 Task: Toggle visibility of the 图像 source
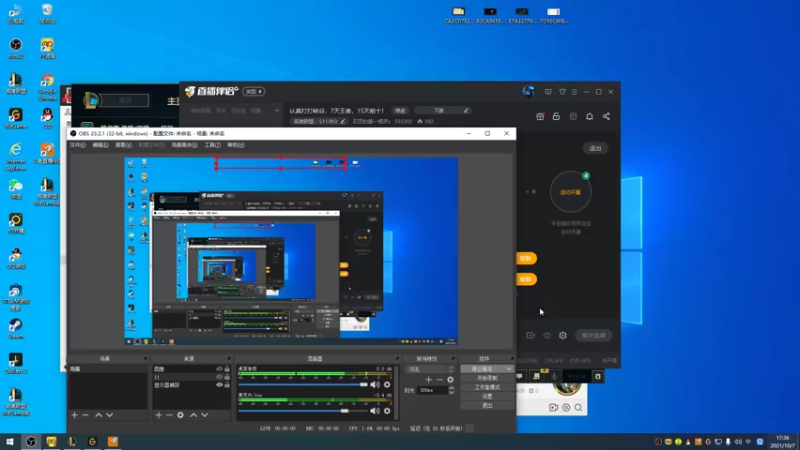[219, 369]
